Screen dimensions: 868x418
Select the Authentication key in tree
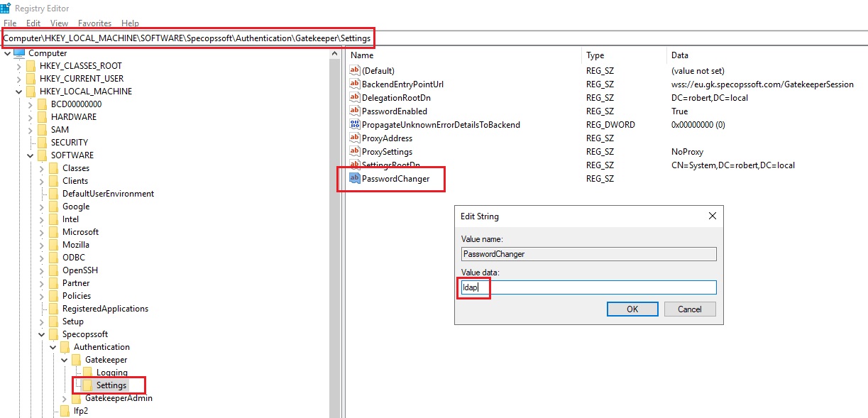click(101, 347)
